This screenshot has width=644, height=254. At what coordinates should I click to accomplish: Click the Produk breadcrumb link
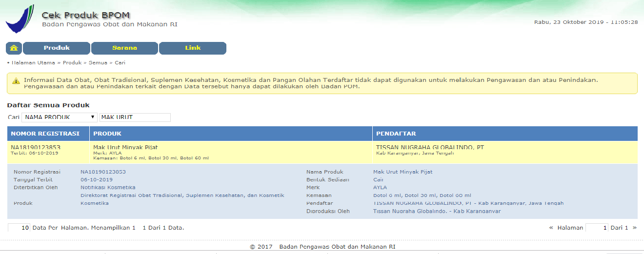[72, 63]
